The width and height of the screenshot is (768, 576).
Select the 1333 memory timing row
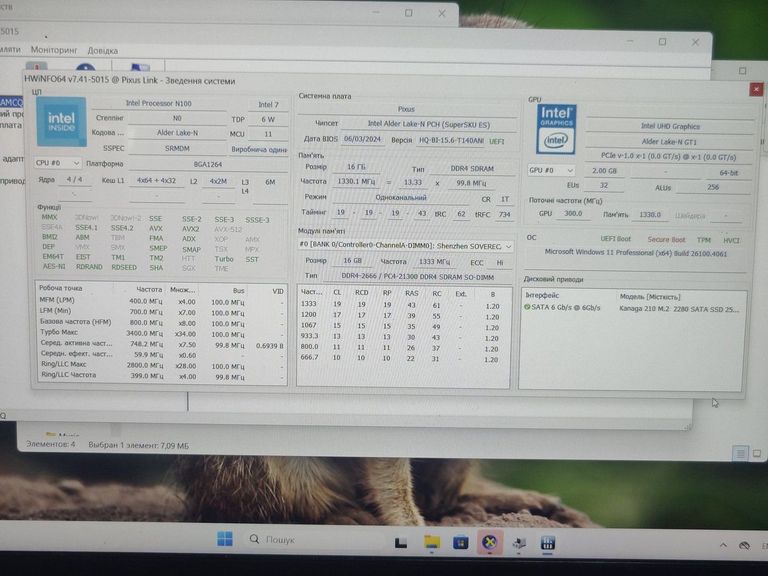point(404,305)
